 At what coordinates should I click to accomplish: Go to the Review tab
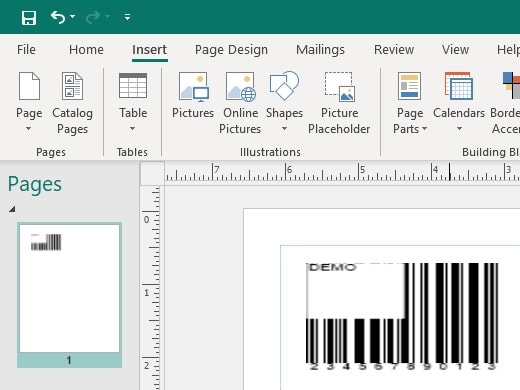(x=394, y=50)
